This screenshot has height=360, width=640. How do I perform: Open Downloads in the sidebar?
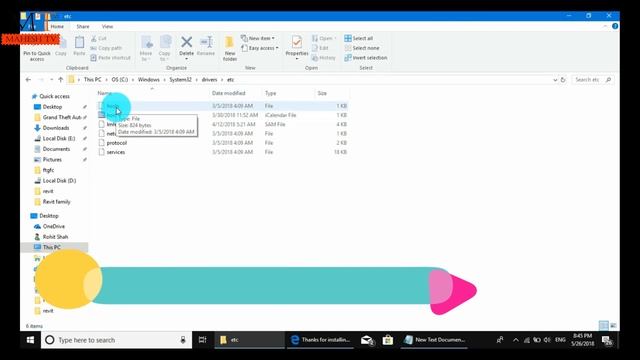[56, 128]
